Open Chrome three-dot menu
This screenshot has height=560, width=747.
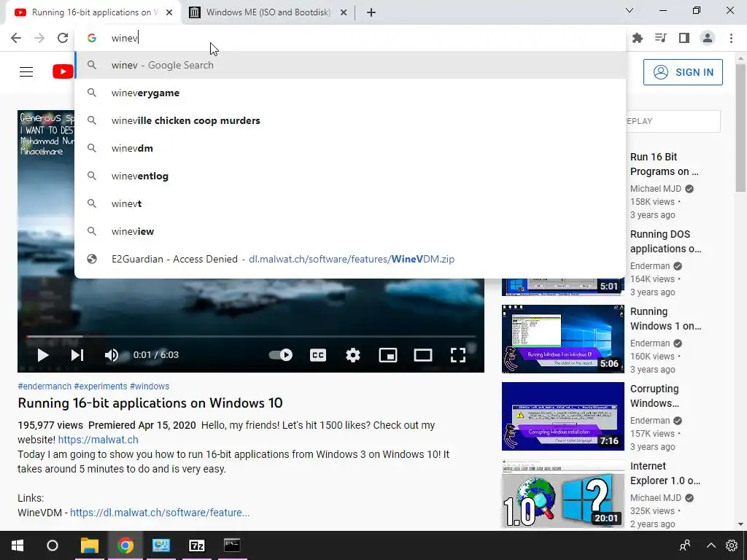coord(731,38)
